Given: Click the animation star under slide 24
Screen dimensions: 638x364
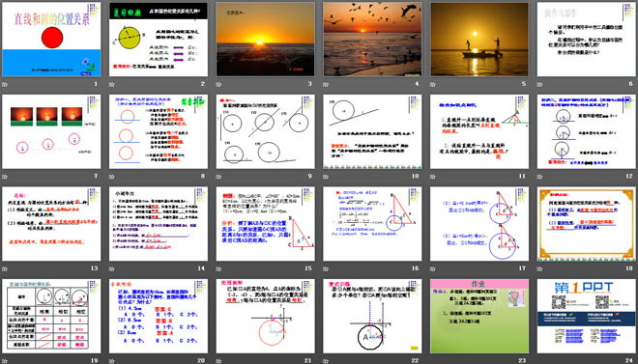Looking at the screenshot, I should point(540,360).
